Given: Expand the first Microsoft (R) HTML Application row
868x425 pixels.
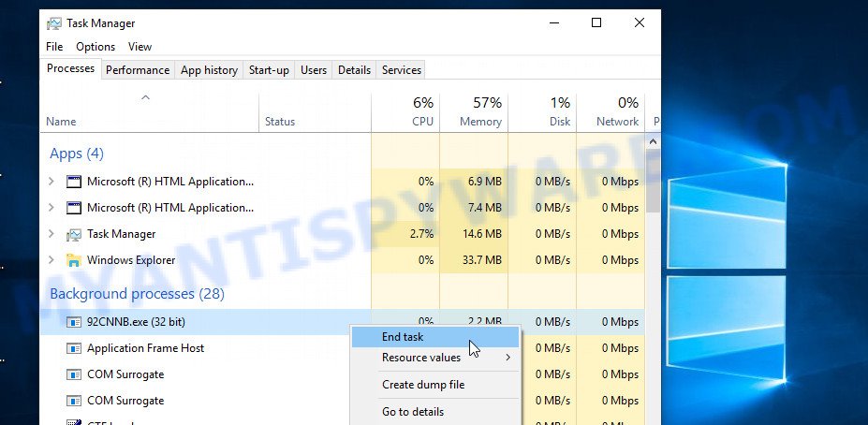Looking at the screenshot, I should (x=51, y=181).
